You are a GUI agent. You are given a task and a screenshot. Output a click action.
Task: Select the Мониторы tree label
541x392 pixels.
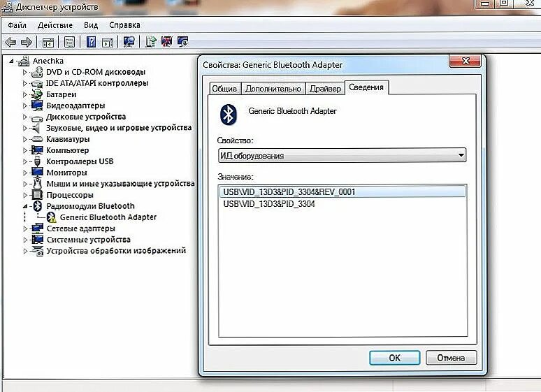pos(66,173)
